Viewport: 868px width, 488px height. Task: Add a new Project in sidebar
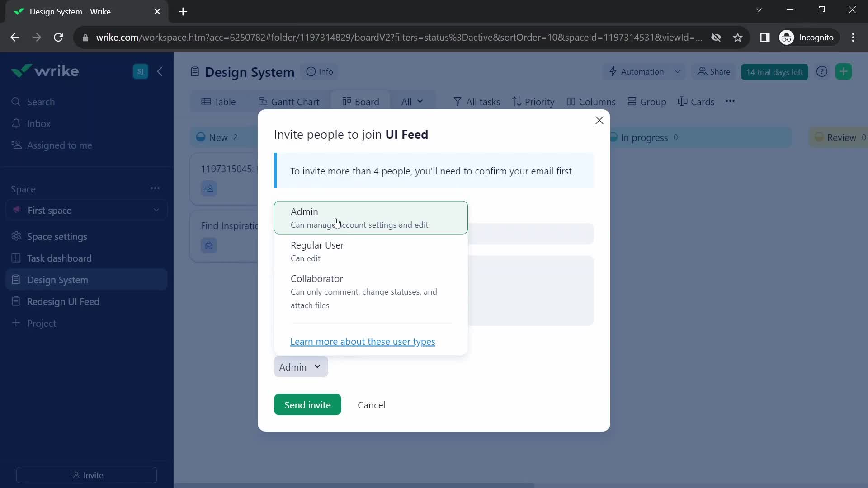34,324
